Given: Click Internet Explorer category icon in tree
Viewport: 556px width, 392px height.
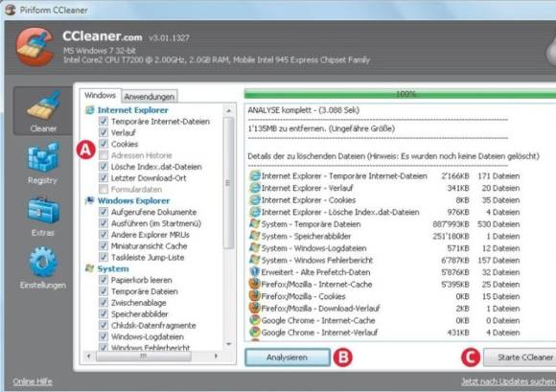Looking at the screenshot, I should point(90,110).
